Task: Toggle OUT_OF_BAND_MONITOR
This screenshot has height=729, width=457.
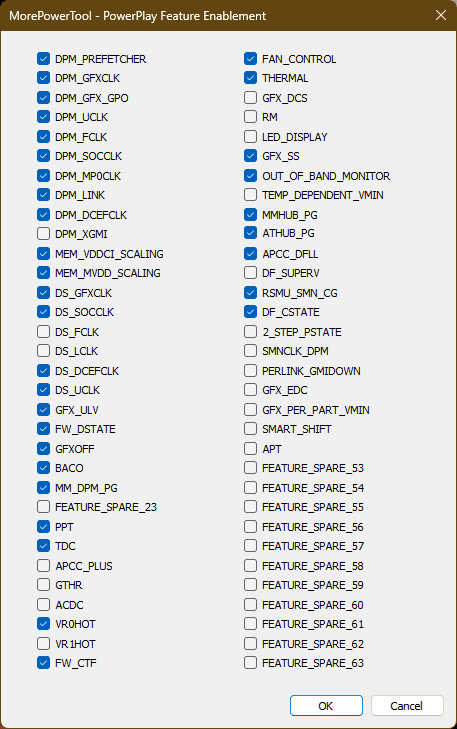Action: click(250, 176)
